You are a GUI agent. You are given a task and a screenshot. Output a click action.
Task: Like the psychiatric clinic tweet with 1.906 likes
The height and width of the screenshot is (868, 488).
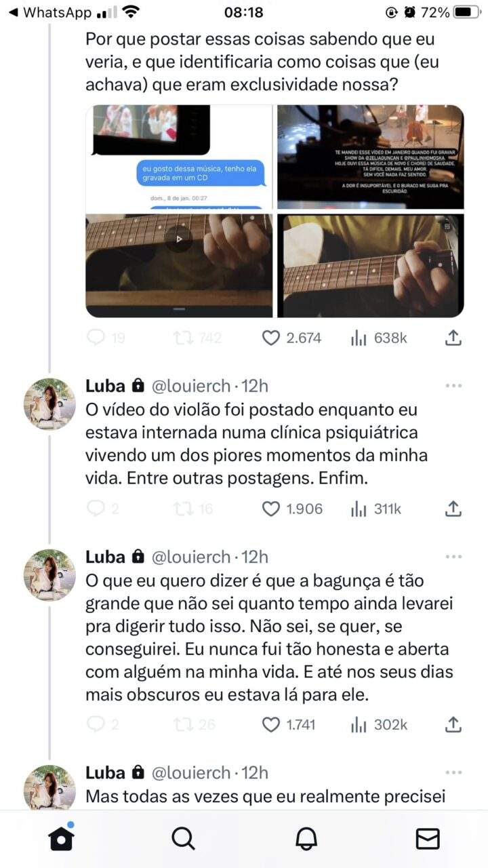[x=271, y=509]
